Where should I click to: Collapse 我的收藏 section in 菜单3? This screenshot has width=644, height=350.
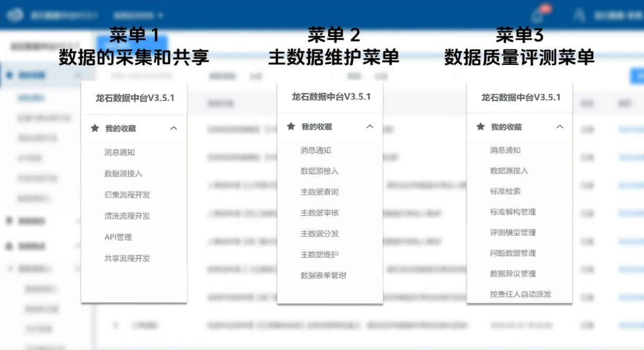coord(561,127)
